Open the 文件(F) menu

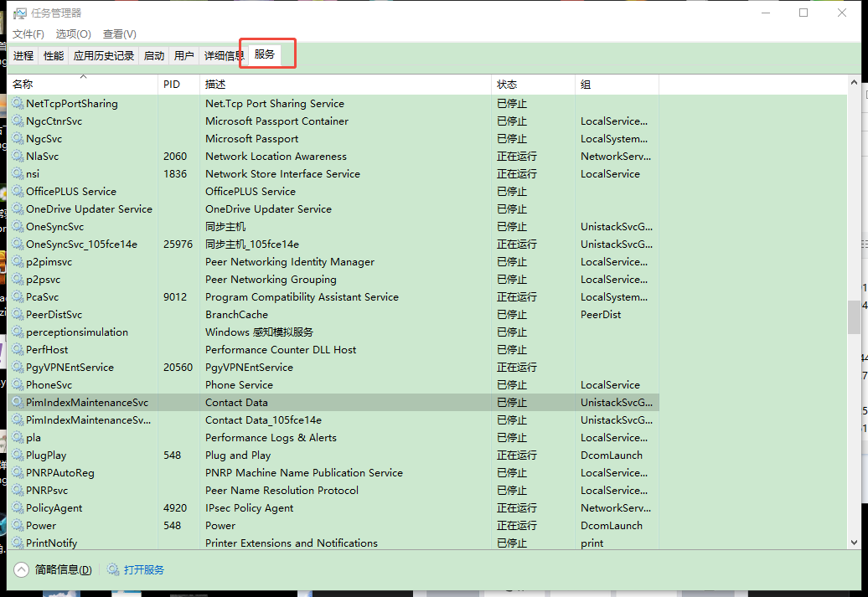pyautogui.click(x=28, y=34)
